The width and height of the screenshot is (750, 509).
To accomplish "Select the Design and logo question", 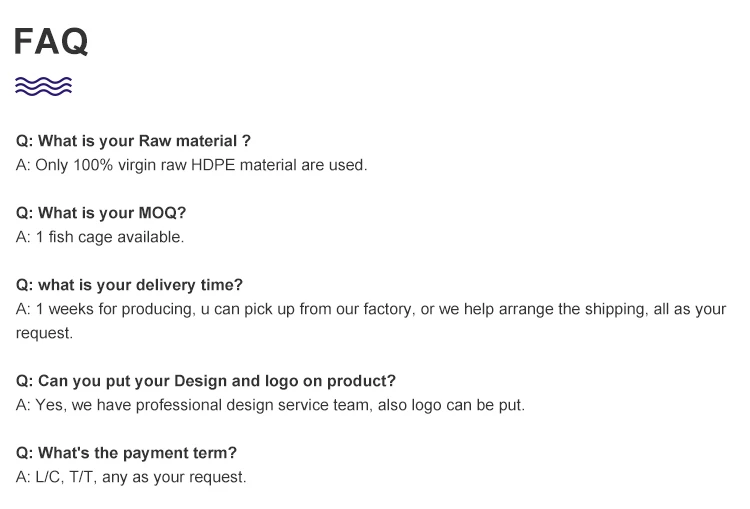I will pos(206,381).
